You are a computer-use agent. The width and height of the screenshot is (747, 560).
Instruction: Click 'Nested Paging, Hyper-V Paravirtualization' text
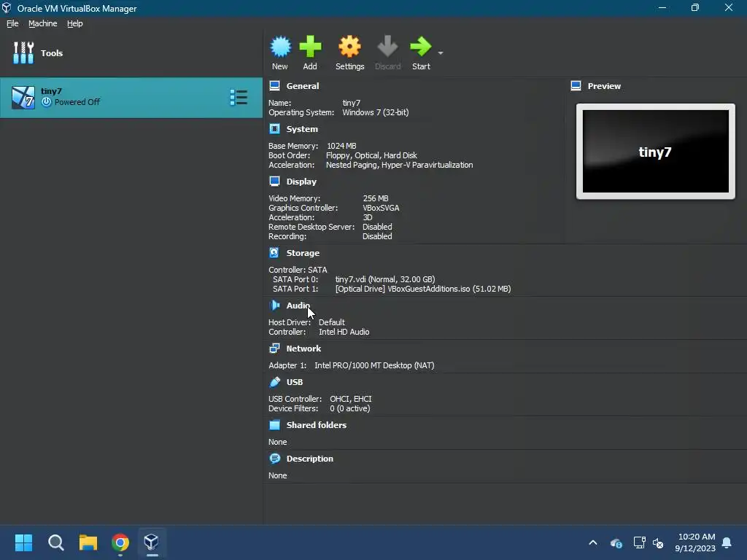pyautogui.click(x=399, y=165)
